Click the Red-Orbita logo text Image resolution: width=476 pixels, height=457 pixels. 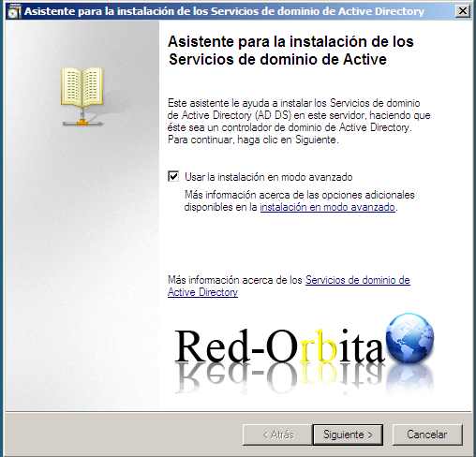tap(279, 346)
